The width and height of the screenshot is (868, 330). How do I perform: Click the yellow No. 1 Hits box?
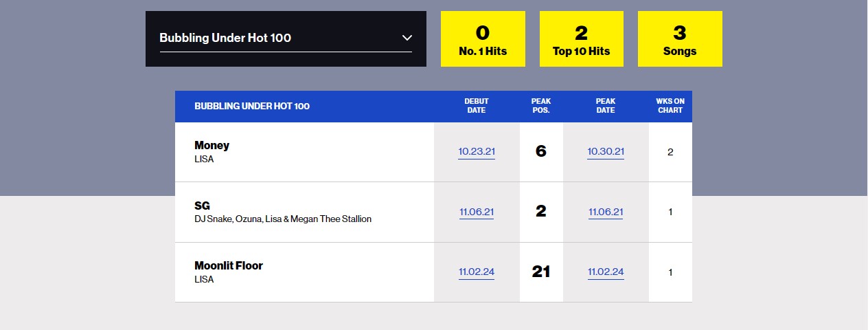coord(483,38)
